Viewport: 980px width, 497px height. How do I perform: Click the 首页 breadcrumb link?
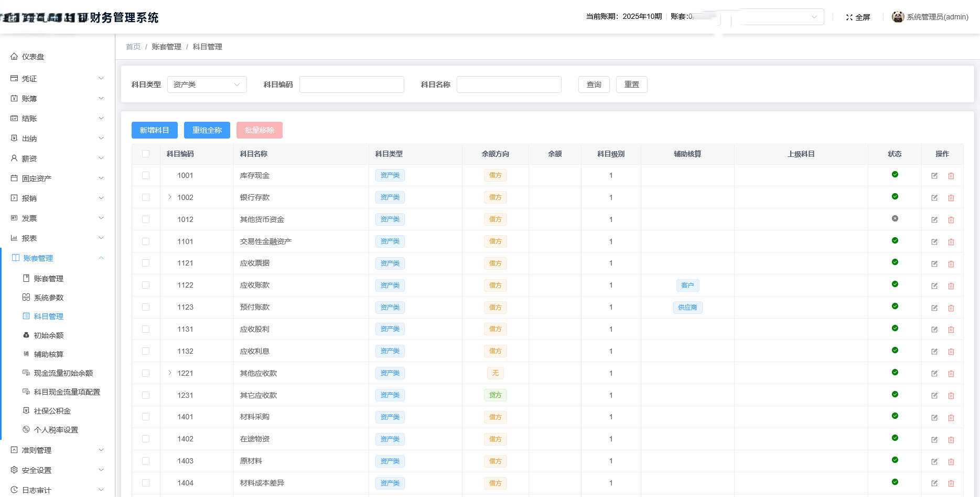coord(133,46)
